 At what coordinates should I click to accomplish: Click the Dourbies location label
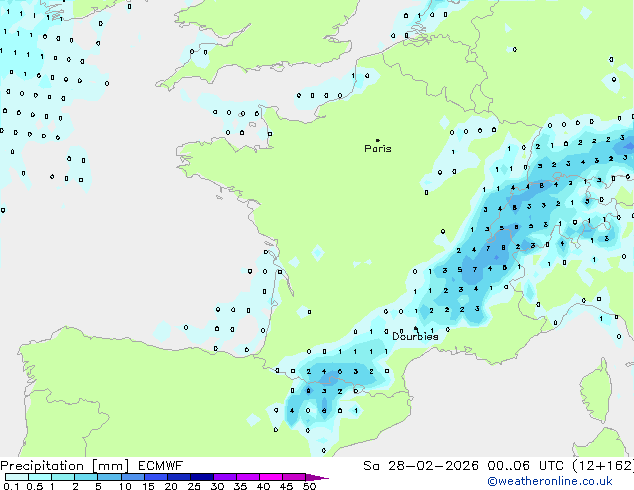pos(415,336)
